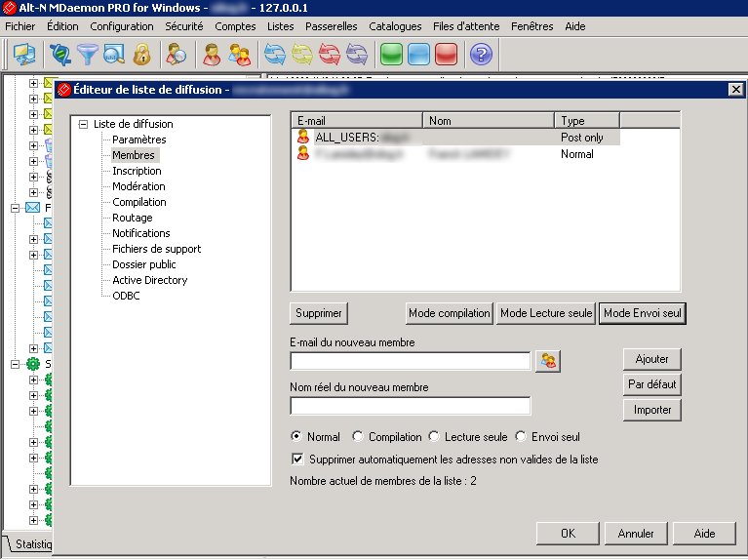748x560 pixels.
Task: Open the single user account icon
Action: [x=212, y=54]
